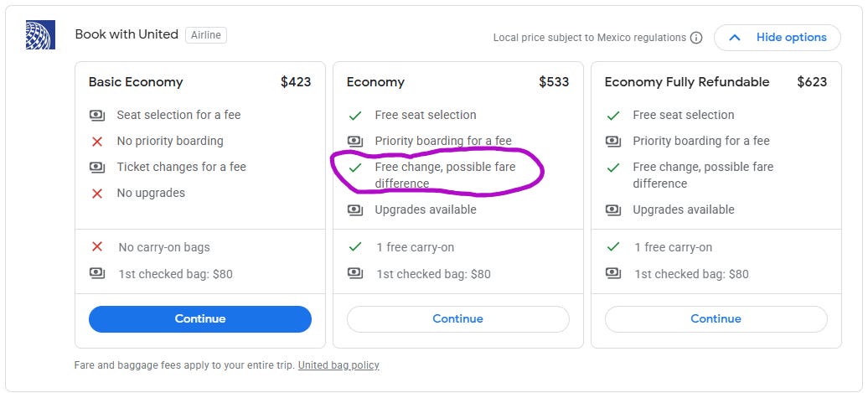Click the Airline tag next to United

click(206, 35)
